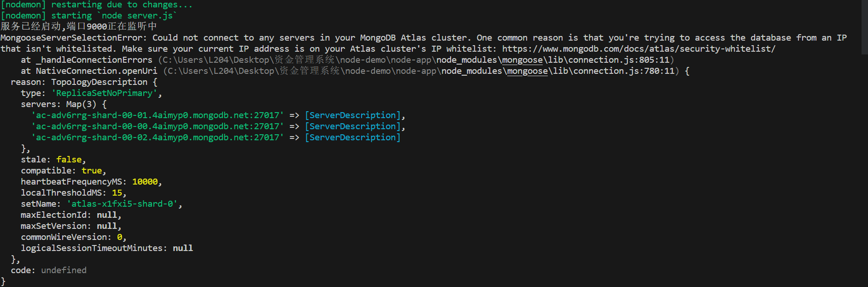Click the shard-00-01 server host string

pyautogui.click(x=158, y=115)
